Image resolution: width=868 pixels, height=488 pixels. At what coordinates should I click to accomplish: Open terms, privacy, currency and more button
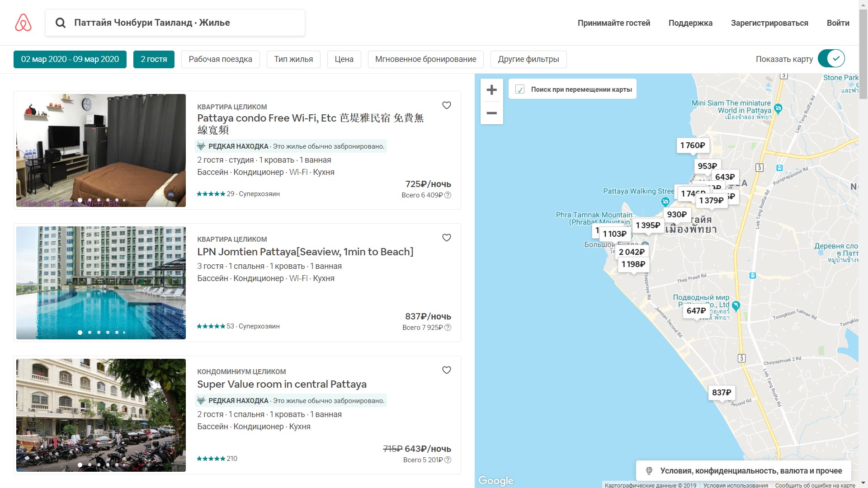click(744, 471)
